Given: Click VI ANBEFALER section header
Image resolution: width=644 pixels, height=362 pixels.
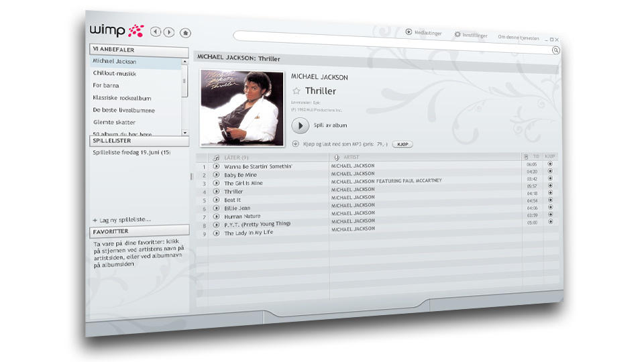Looking at the screenshot, I should [x=139, y=50].
